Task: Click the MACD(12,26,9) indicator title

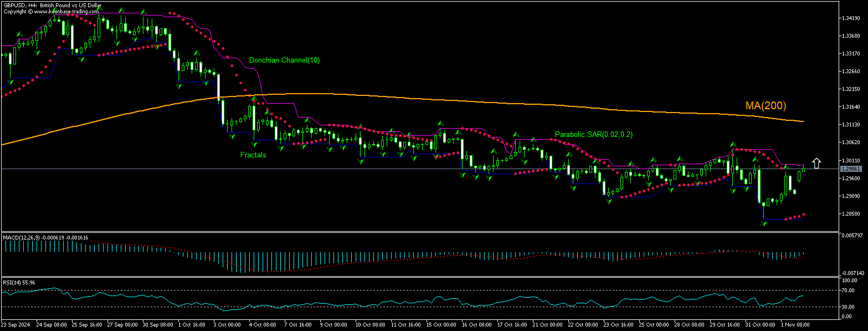Action: point(23,237)
